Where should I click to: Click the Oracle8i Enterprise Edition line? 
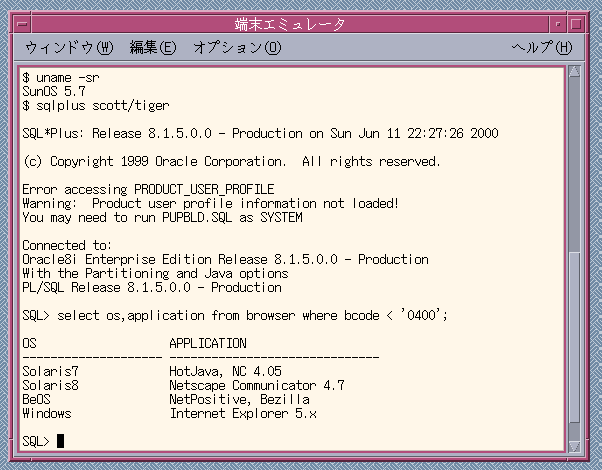[225, 260]
